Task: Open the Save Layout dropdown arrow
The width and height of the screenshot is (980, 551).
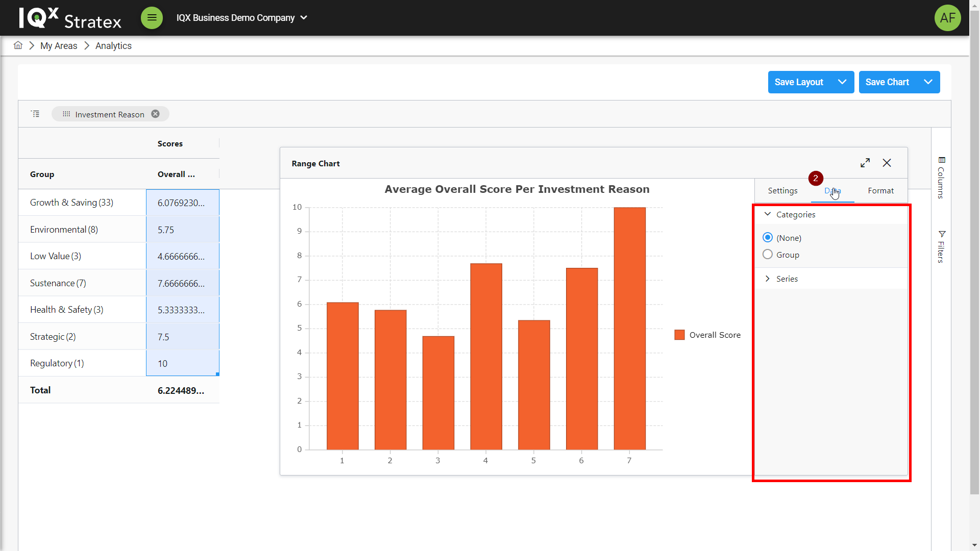Action: [842, 82]
